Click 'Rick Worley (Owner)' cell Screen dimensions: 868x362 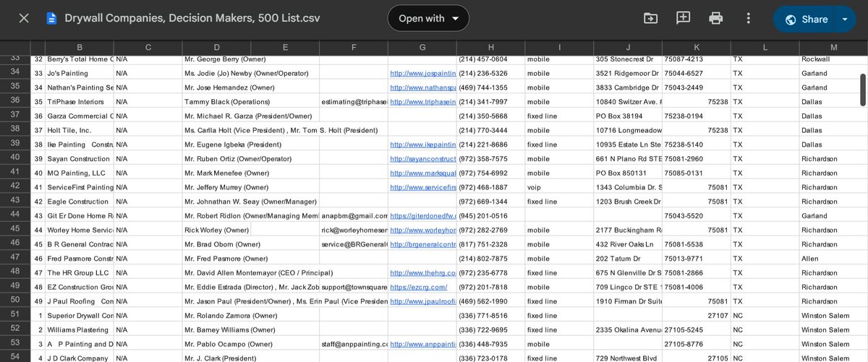[x=216, y=230]
